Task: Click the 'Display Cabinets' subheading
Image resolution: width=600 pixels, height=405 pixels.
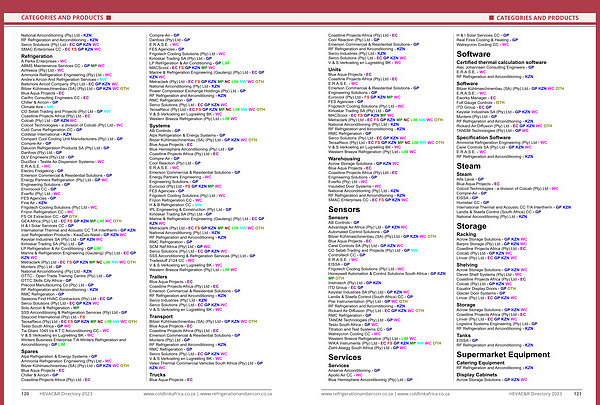Action: point(477,375)
